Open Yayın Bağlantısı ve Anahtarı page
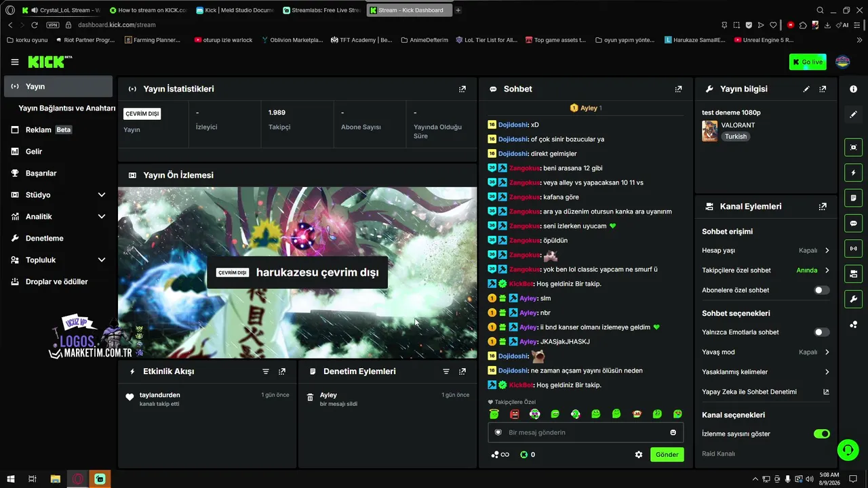868x488 pixels. [66, 108]
